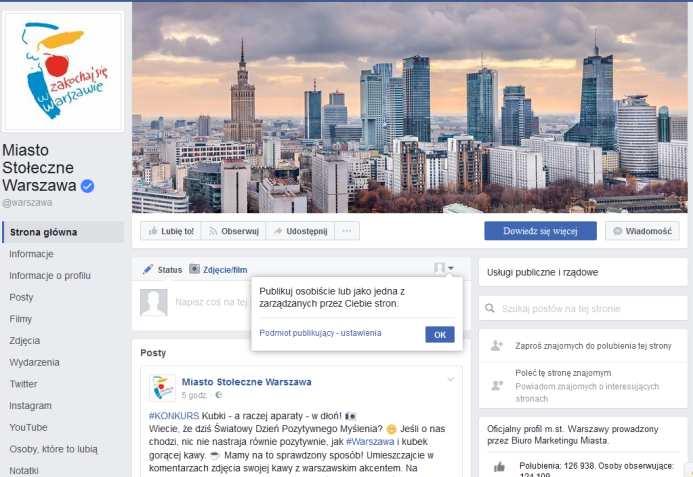Click the Wiadomość message button

click(642, 231)
